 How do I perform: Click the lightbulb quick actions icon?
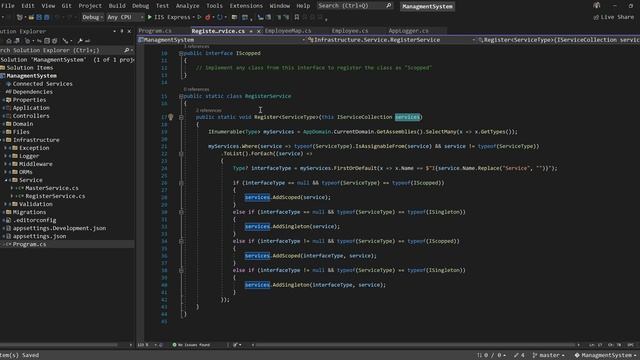tap(171, 117)
